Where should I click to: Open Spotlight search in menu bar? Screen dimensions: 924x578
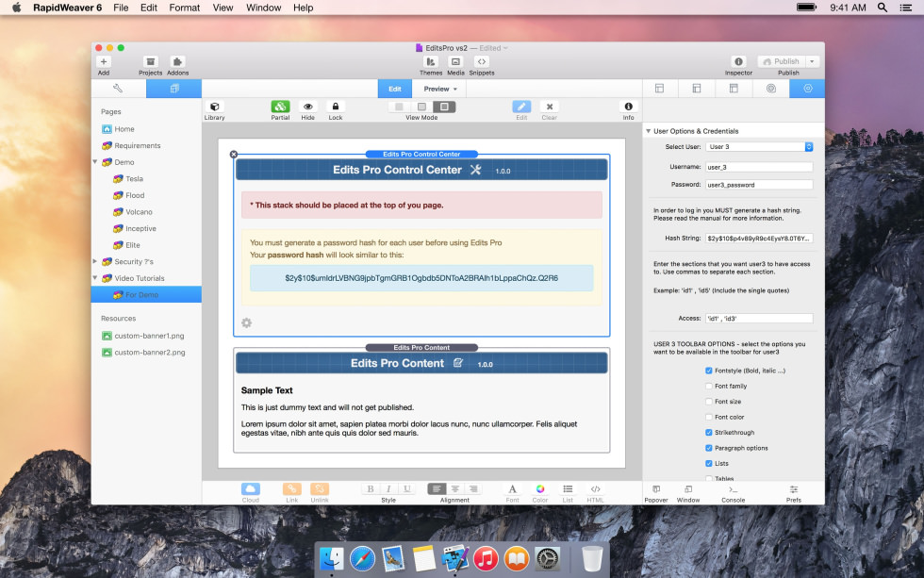(x=883, y=8)
